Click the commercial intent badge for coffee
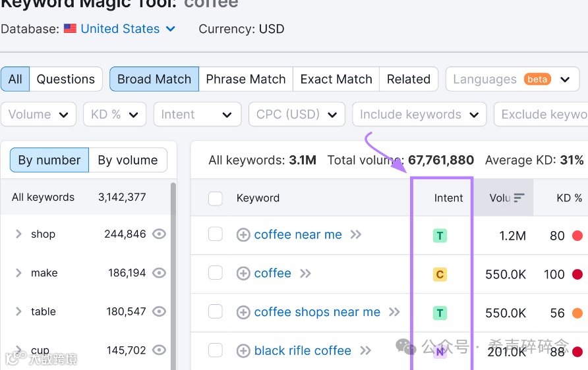This screenshot has width=588, height=370. [440, 274]
